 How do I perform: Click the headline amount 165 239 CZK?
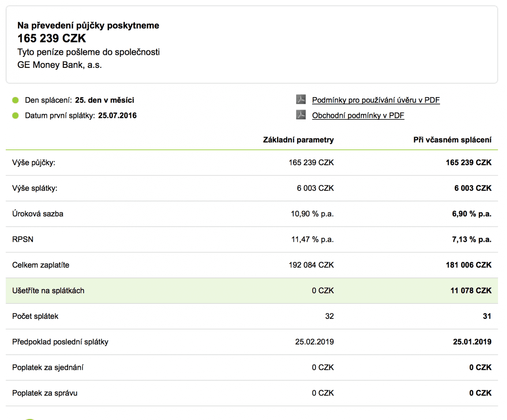[52, 38]
